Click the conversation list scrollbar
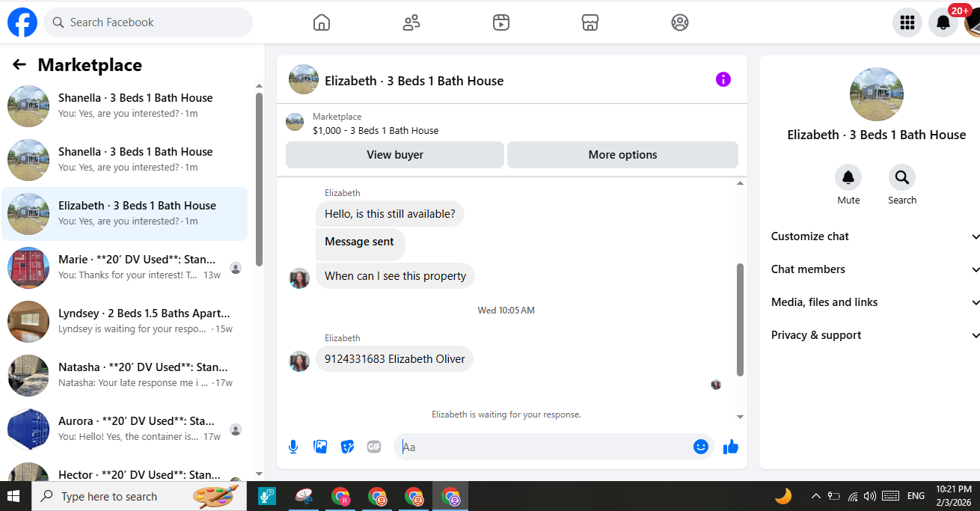The height and width of the screenshot is (511, 980). point(259,180)
